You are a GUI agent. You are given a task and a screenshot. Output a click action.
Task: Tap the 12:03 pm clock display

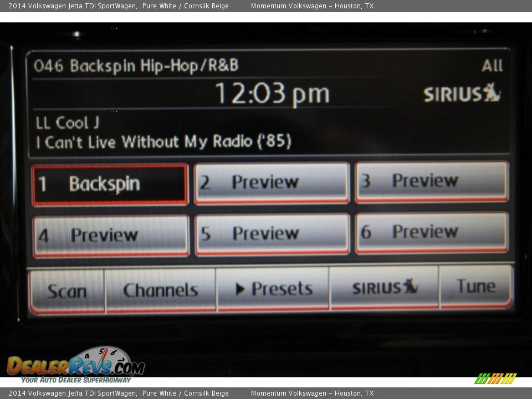[x=272, y=94]
